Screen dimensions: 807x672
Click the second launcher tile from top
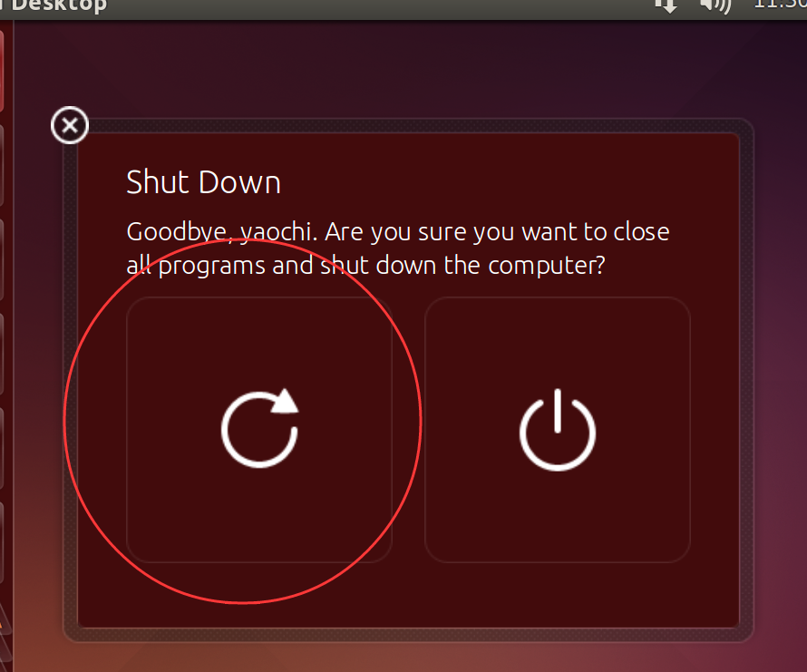click(x=2, y=165)
